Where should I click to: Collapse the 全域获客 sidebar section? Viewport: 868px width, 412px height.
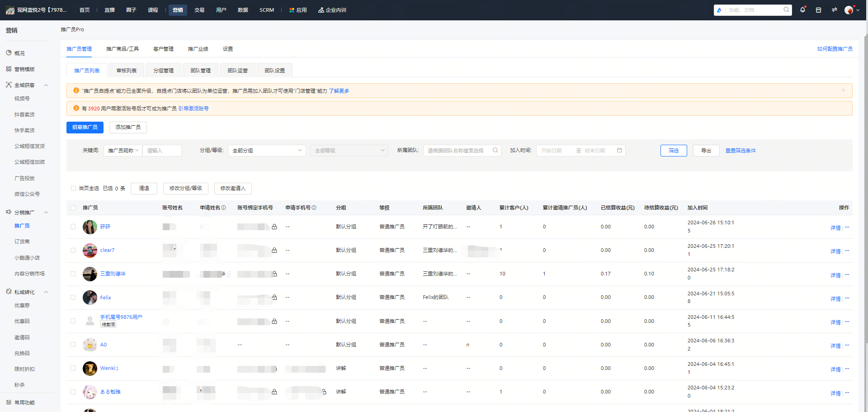(46, 85)
